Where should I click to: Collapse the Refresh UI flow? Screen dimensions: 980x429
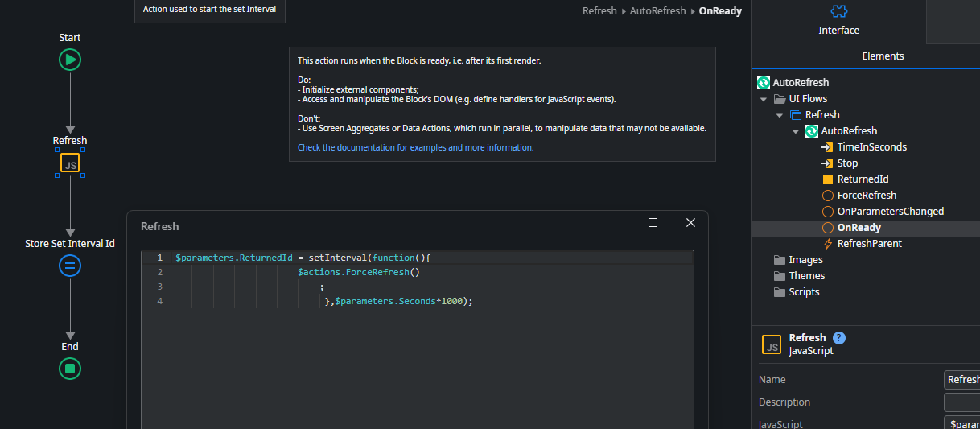coord(780,115)
